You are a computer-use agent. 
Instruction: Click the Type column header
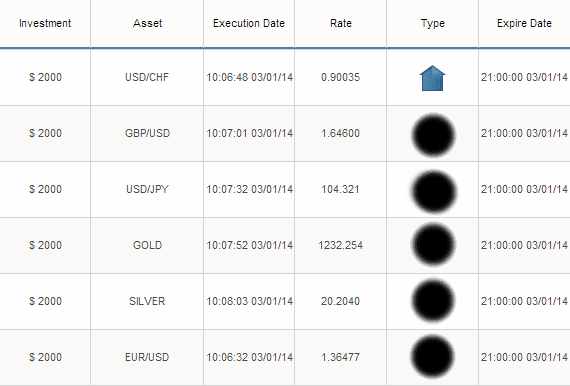click(x=433, y=23)
